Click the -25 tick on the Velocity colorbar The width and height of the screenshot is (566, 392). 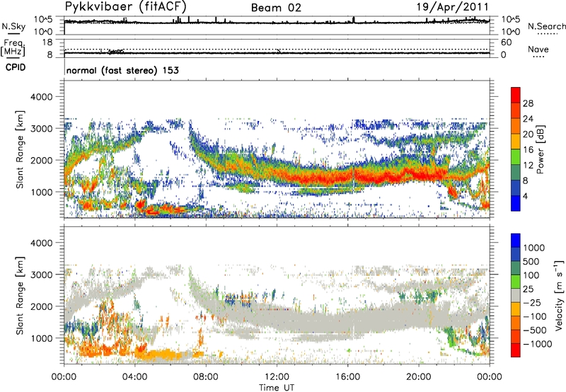[533, 303]
